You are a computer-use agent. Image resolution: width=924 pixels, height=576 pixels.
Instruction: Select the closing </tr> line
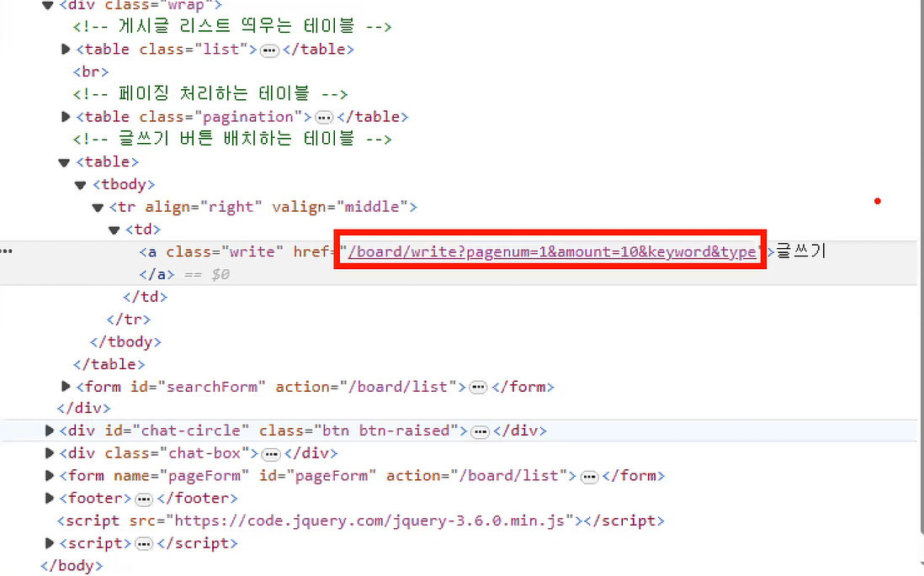[x=129, y=320]
